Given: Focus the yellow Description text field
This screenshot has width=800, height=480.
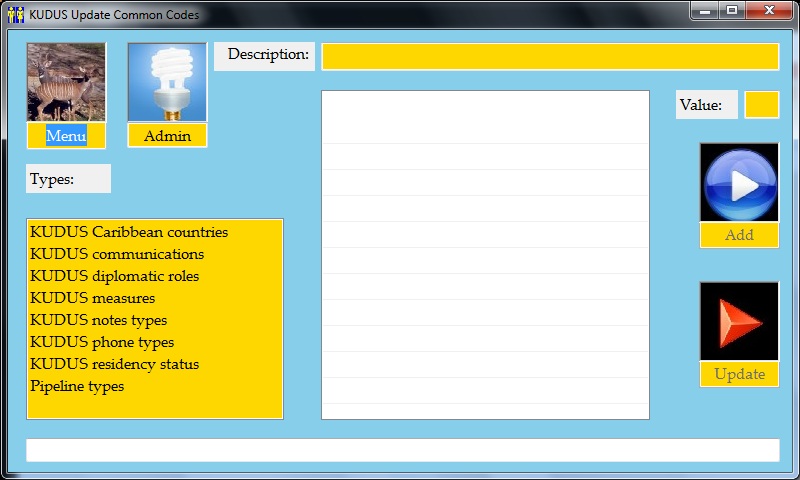Looking at the screenshot, I should point(549,57).
